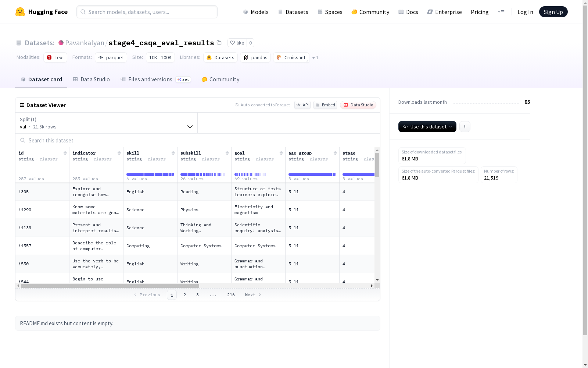Open Datasets in top navigation
Screen dimensions: 588x368
[293, 12]
